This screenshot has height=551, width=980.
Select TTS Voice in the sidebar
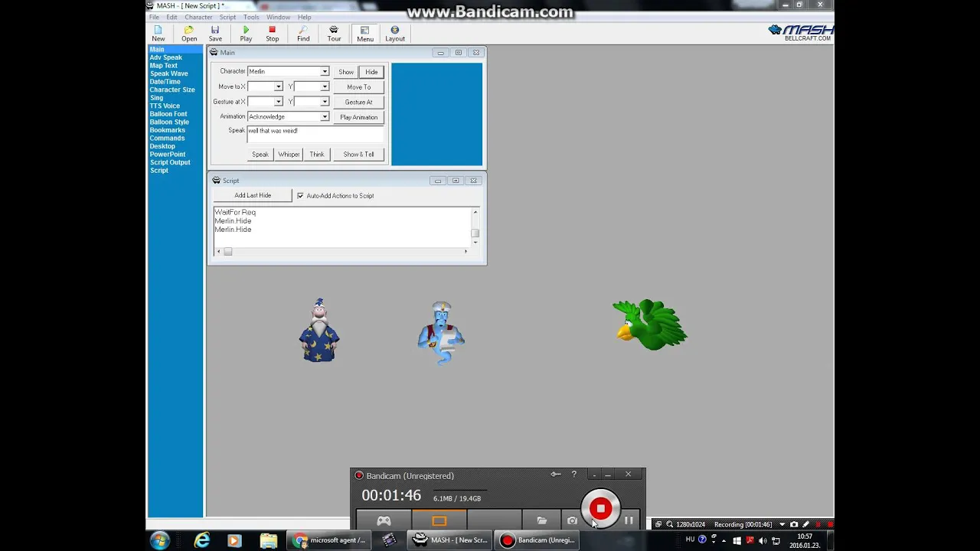pyautogui.click(x=165, y=106)
